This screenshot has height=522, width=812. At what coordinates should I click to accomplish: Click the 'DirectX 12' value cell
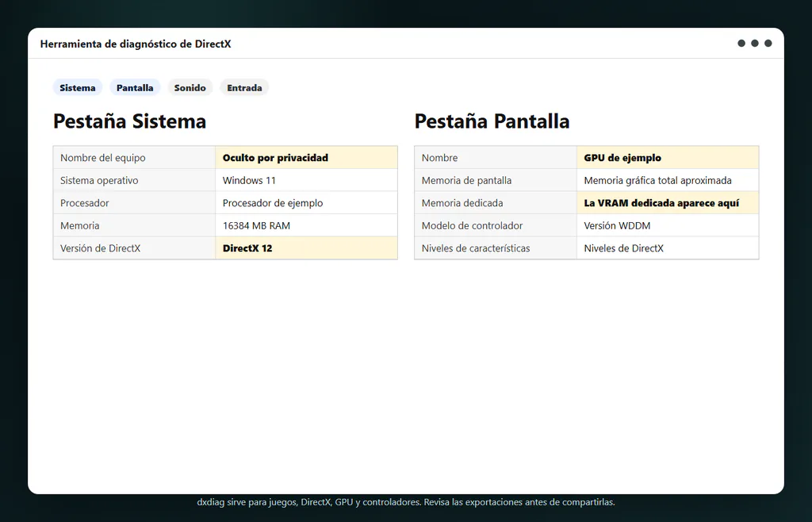[307, 248]
